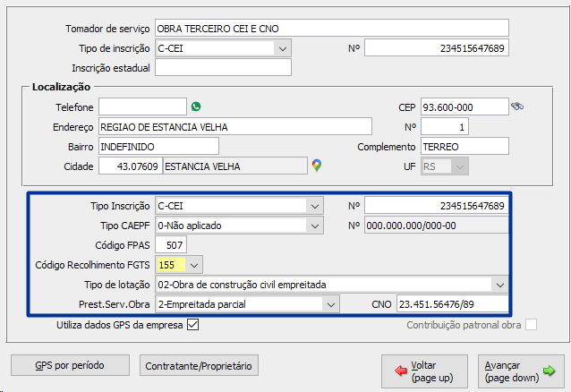Screen dimensions: 571x392
Task: Click Nº field beside Tipo Inscrição in blue box
Action: tap(437, 206)
